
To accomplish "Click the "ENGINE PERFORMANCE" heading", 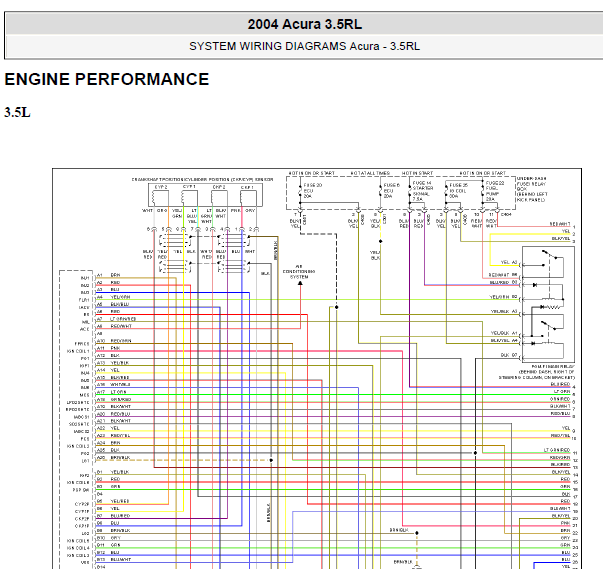I will (107, 79).
